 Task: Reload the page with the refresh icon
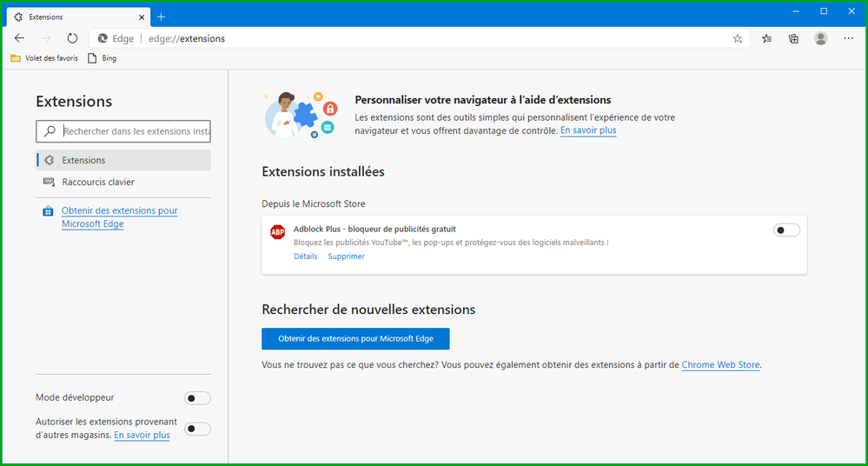coord(72,38)
